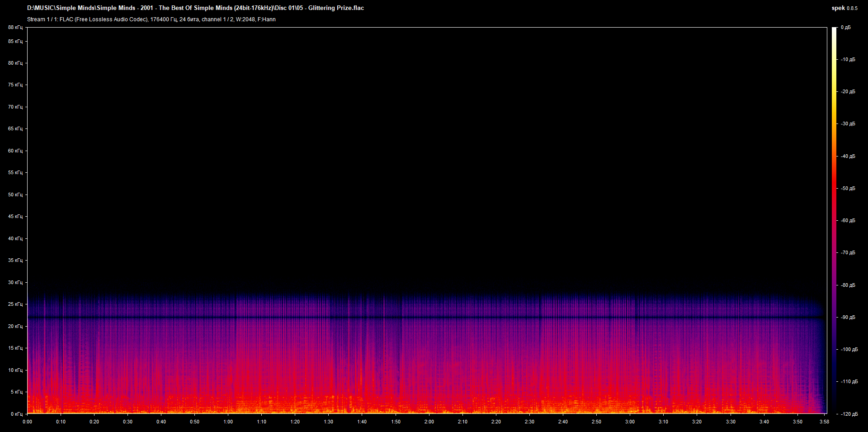Click the 45 kHz frequency axis label
This screenshot has height=432, width=868.
point(15,216)
